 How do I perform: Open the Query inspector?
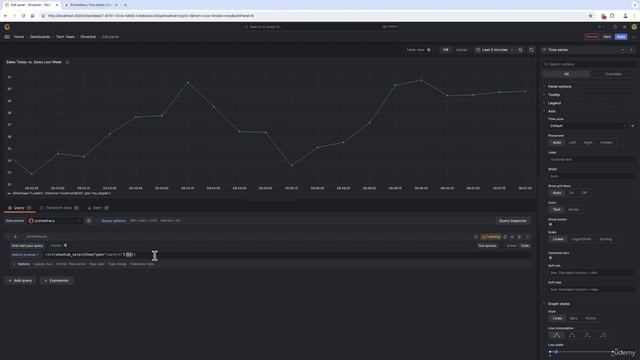point(513,221)
